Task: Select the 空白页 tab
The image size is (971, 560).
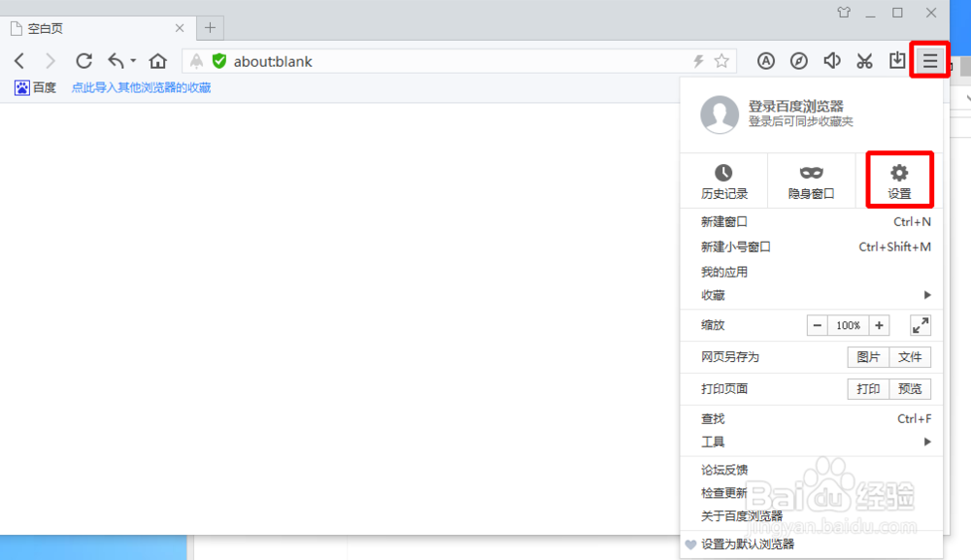Action: coord(97,28)
